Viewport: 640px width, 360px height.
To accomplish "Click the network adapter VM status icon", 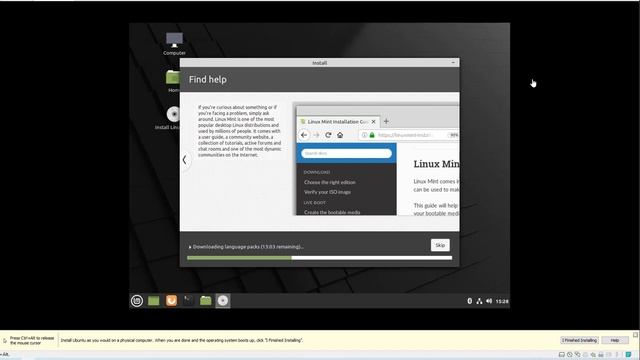I will (x=577, y=355).
